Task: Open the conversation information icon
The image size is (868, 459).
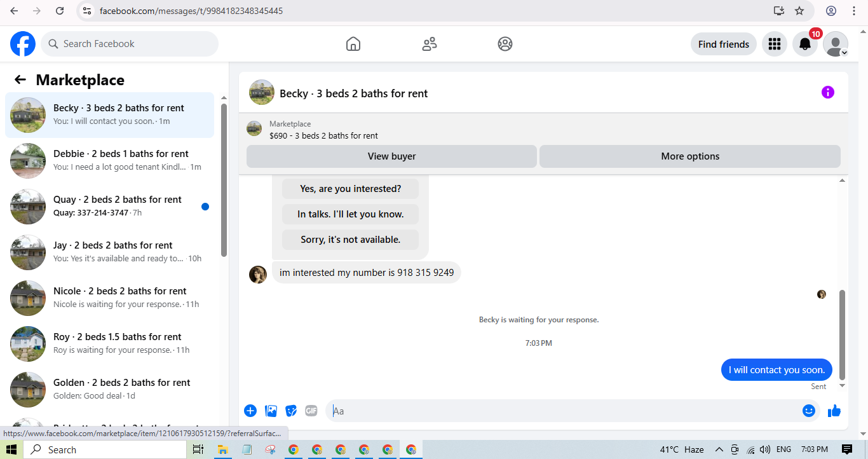Action: (x=827, y=92)
